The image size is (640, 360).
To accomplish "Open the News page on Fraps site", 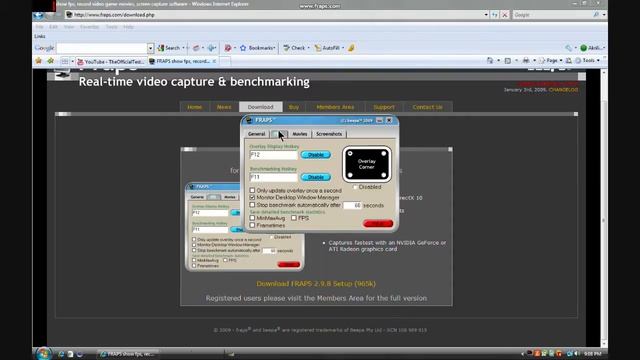I will click(224, 107).
